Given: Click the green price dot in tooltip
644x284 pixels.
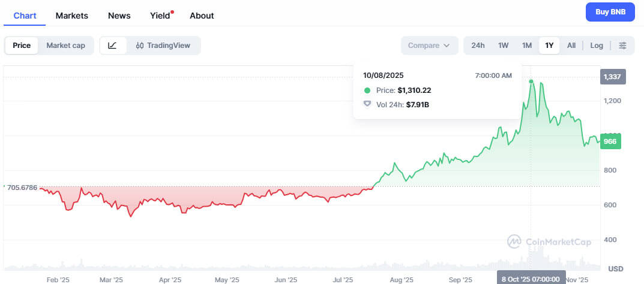Looking at the screenshot, I should (x=367, y=90).
